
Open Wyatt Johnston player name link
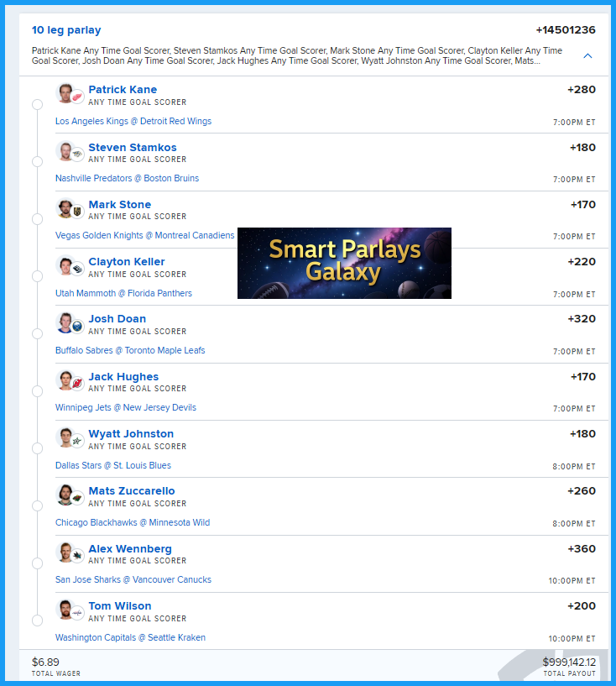(131, 434)
